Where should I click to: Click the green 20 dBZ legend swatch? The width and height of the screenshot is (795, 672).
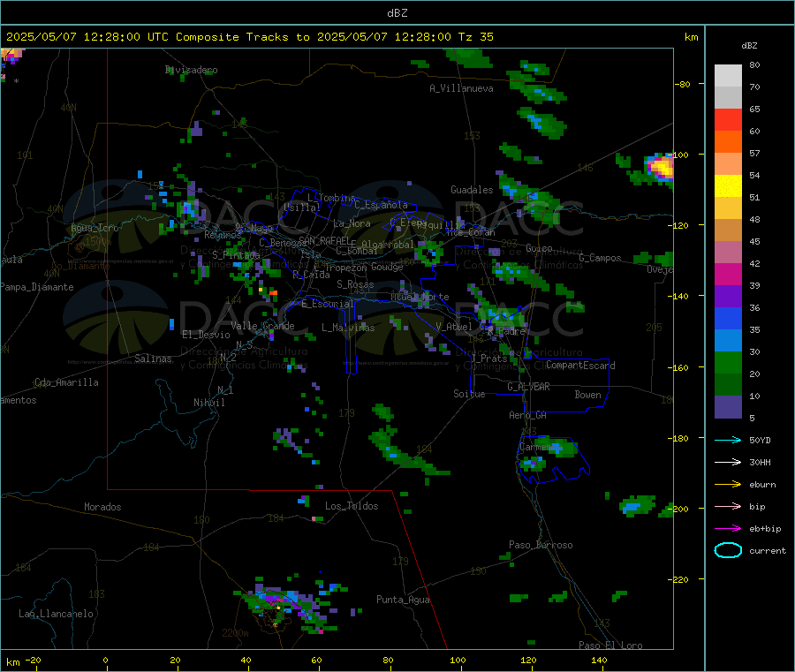pos(728,362)
